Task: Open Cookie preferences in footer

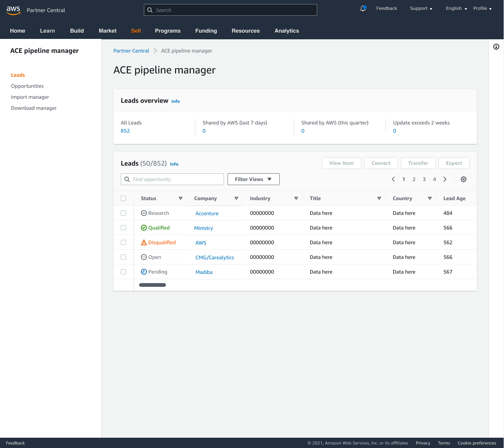Action: click(x=477, y=443)
